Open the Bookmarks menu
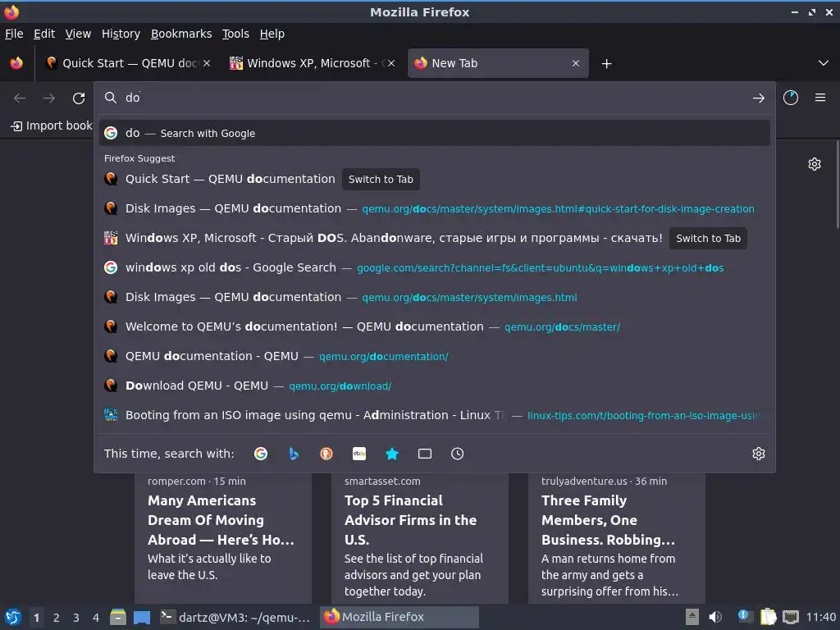This screenshot has width=840, height=630. [x=181, y=34]
